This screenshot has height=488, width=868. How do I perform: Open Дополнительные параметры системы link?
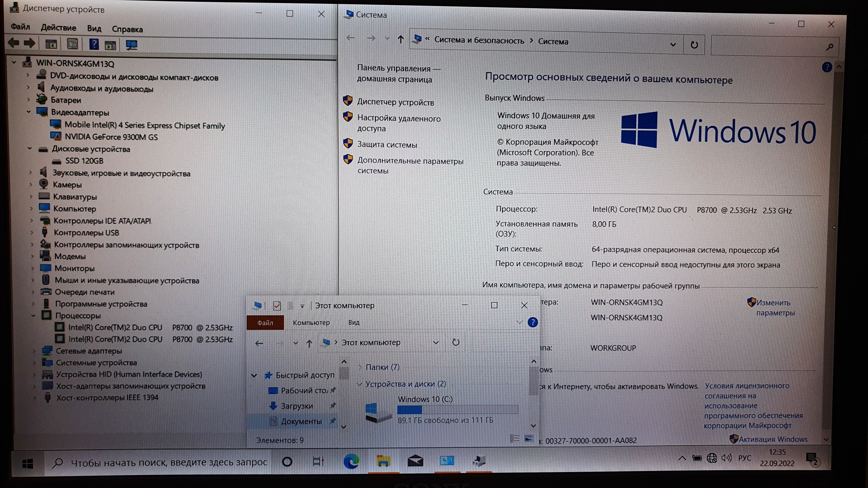click(410, 166)
